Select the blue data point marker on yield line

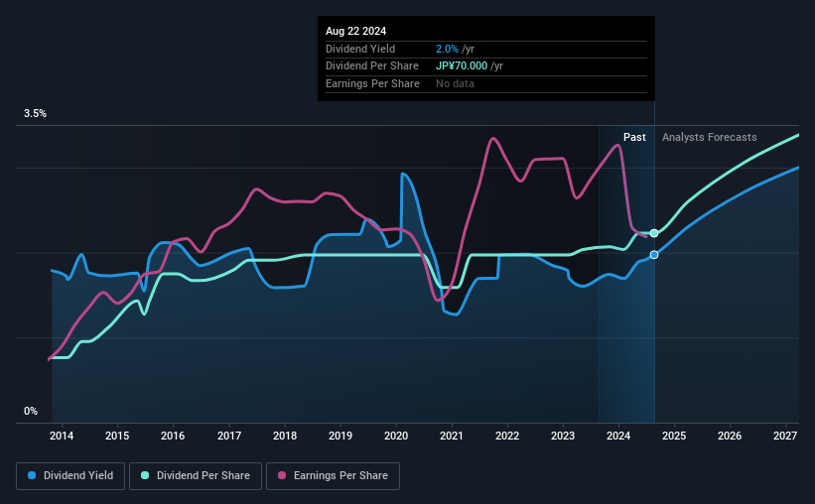tap(654, 255)
